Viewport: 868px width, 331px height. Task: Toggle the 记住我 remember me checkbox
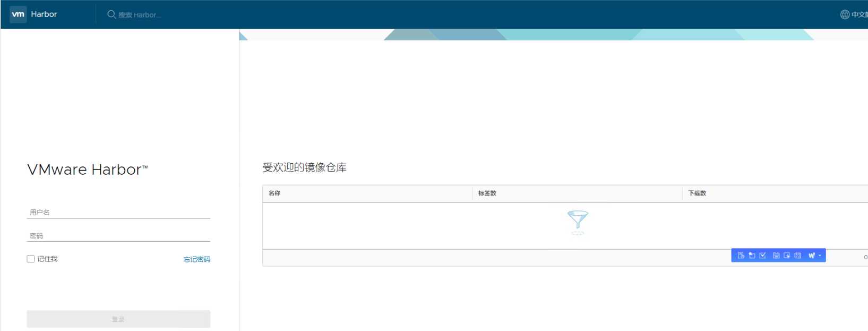coord(31,259)
